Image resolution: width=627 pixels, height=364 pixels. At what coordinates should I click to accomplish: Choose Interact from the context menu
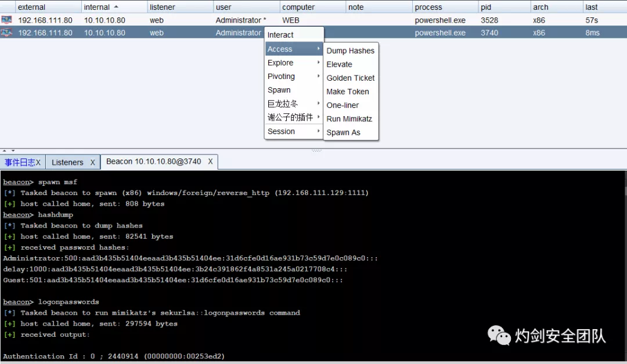tap(294, 35)
